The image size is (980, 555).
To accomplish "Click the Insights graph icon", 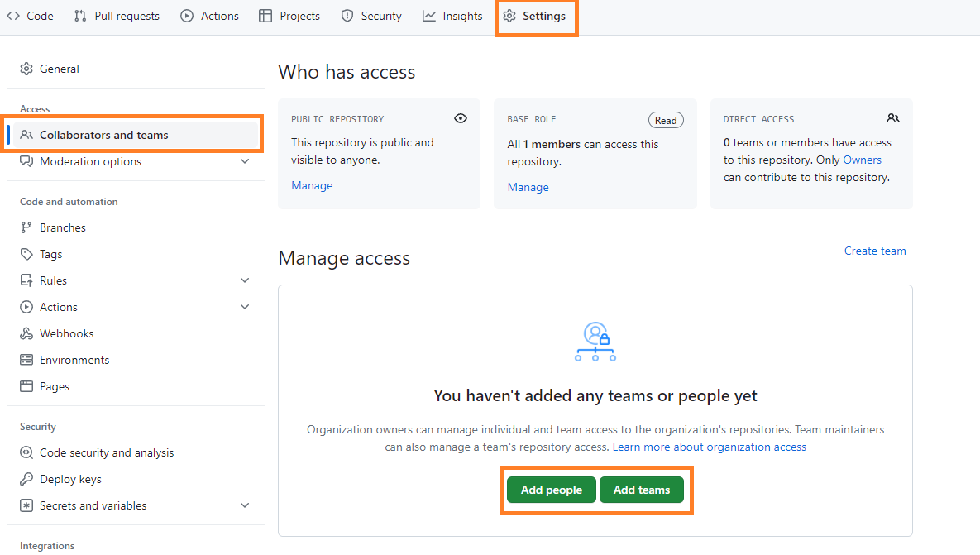I will [x=428, y=16].
